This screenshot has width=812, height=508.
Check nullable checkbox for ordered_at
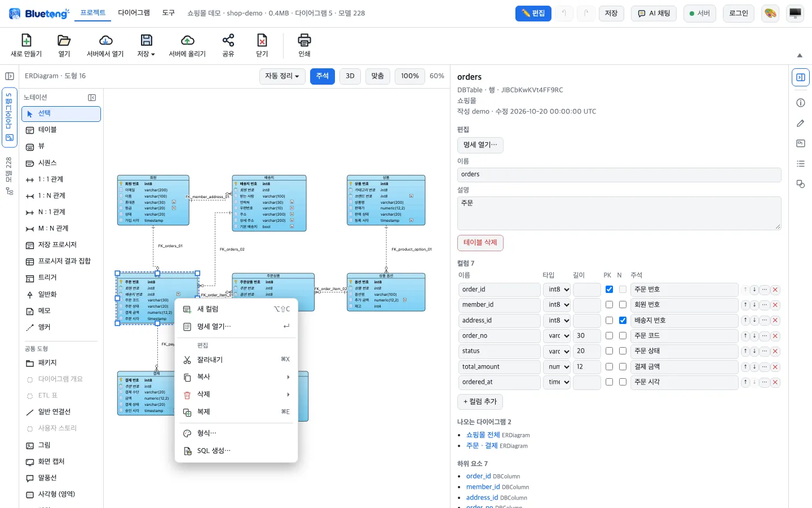click(x=623, y=382)
